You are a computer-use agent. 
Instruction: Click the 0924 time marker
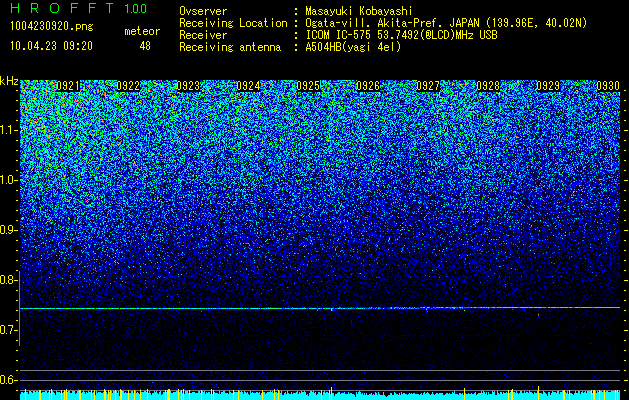248,86
